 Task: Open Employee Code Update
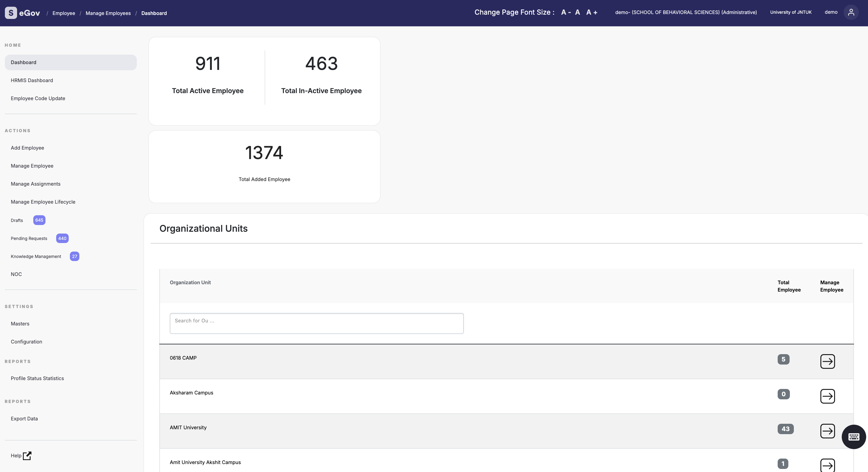(x=38, y=98)
